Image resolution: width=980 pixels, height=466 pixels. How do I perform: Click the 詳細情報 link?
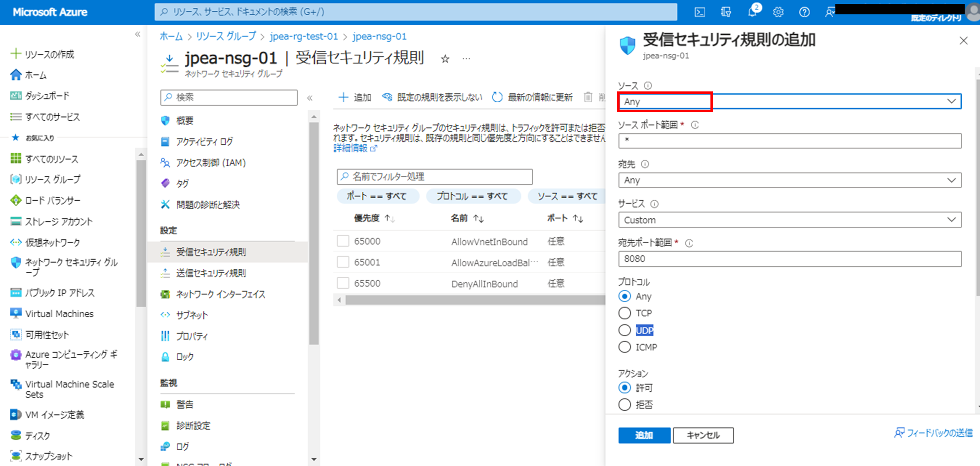(355, 148)
